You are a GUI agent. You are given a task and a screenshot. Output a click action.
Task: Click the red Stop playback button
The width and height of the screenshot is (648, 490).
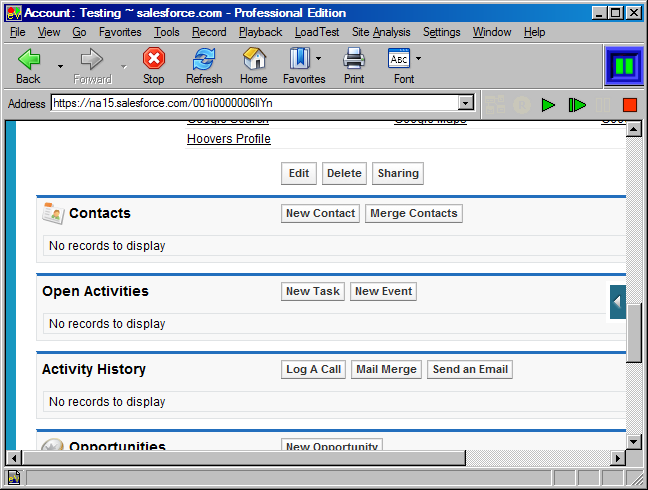tap(630, 105)
